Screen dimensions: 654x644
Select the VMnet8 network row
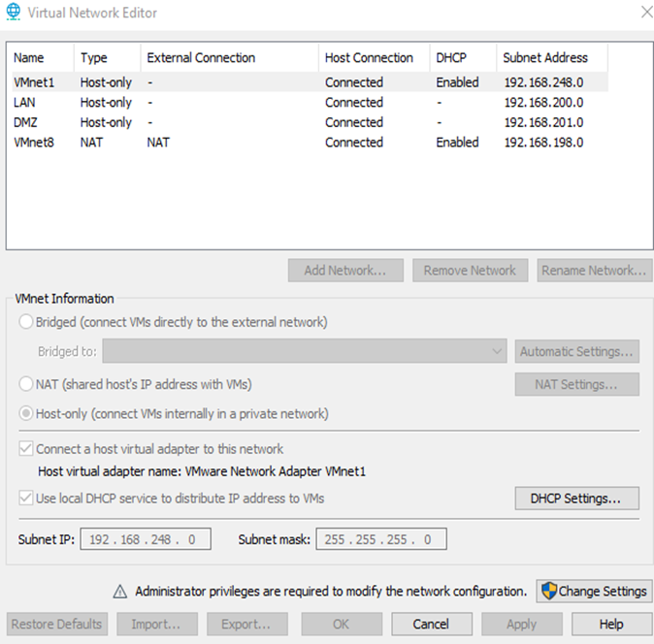(x=308, y=143)
